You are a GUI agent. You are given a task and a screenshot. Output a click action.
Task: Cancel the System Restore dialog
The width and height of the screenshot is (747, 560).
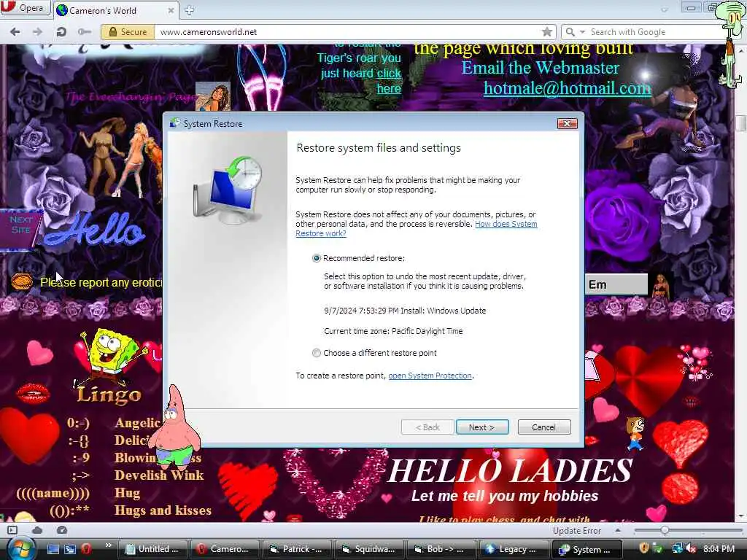[544, 427]
